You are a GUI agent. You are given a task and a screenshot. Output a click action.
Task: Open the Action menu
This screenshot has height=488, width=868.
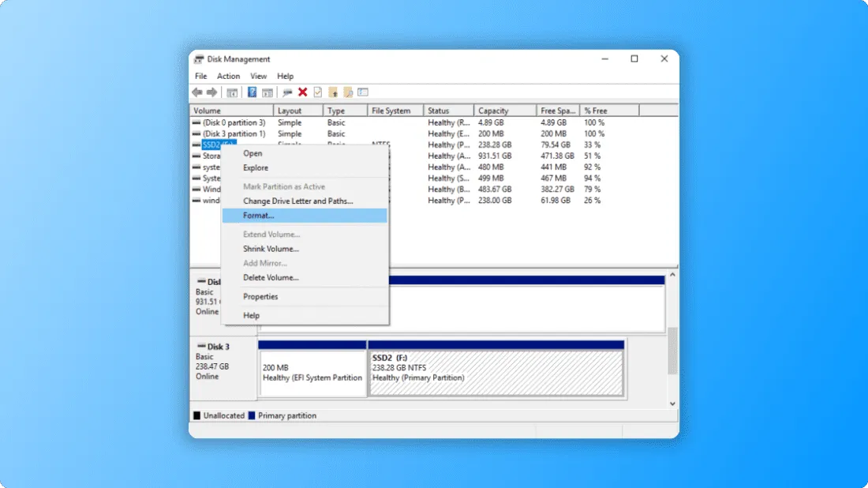pyautogui.click(x=228, y=77)
